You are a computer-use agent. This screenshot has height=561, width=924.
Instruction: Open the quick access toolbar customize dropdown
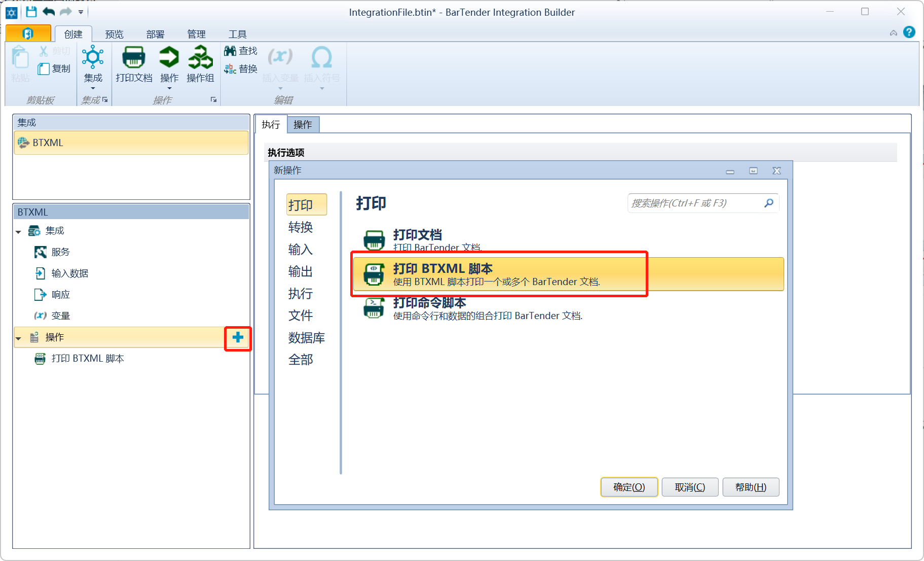click(81, 12)
